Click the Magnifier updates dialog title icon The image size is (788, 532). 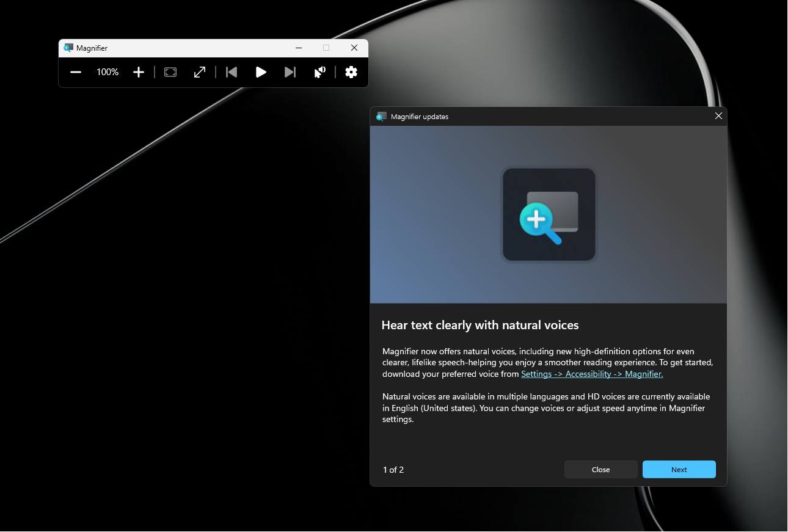tap(382, 116)
